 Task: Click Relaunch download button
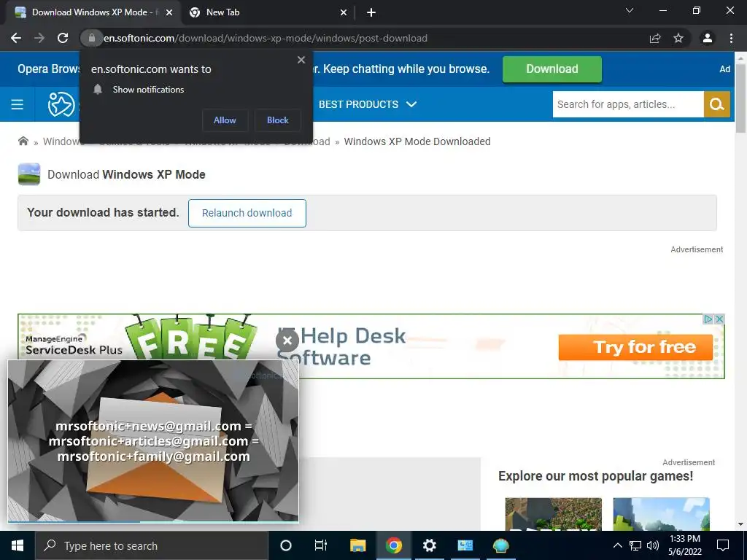(247, 213)
